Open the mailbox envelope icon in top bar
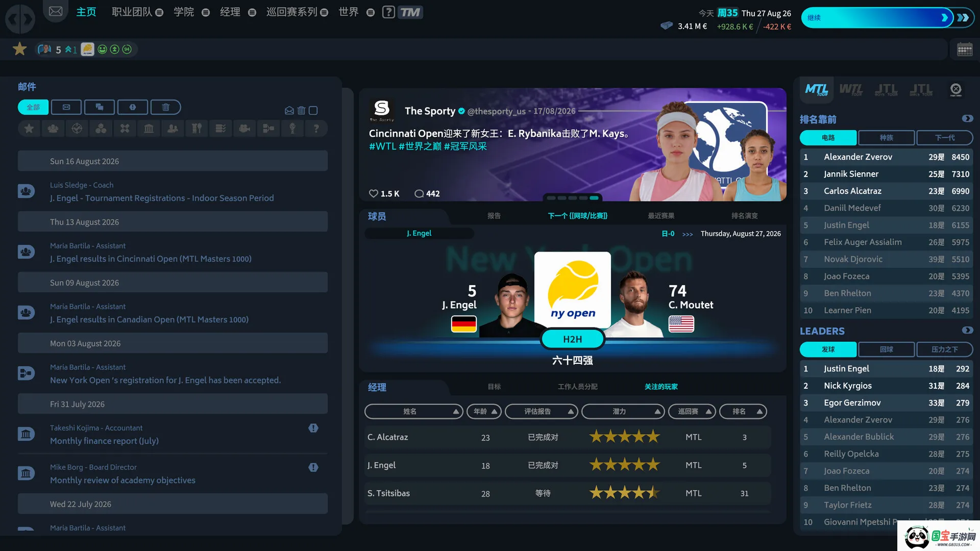The height and width of the screenshot is (551, 980). (x=56, y=11)
